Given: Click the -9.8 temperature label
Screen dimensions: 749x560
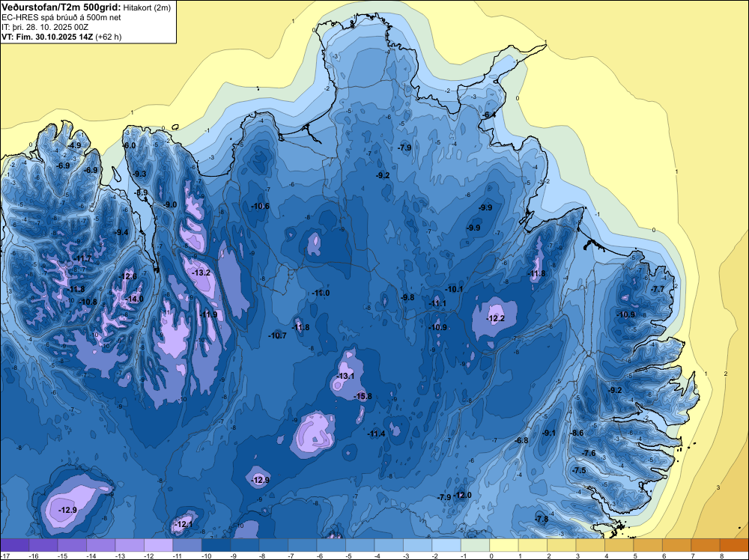Looking at the screenshot, I should [x=407, y=297].
